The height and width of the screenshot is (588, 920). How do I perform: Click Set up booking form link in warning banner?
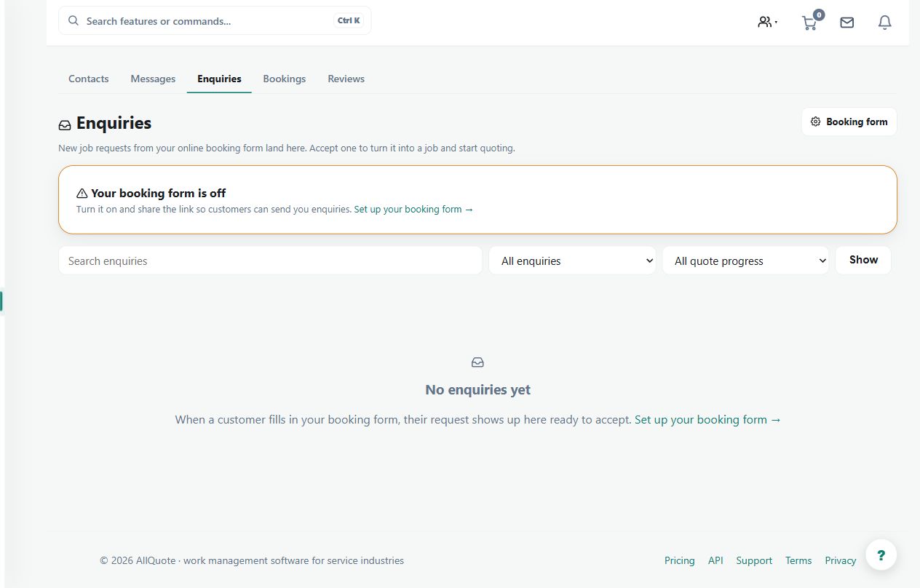pyautogui.click(x=413, y=210)
